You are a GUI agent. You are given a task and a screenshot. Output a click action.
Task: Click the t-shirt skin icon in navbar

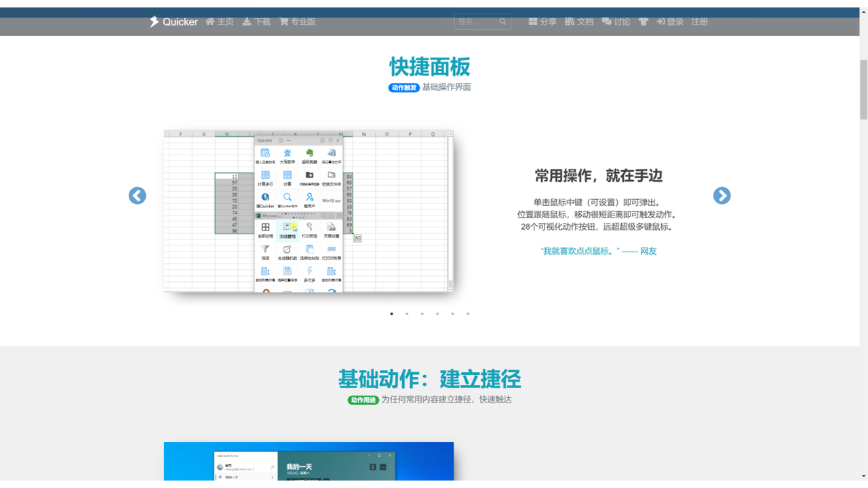coord(644,22)
